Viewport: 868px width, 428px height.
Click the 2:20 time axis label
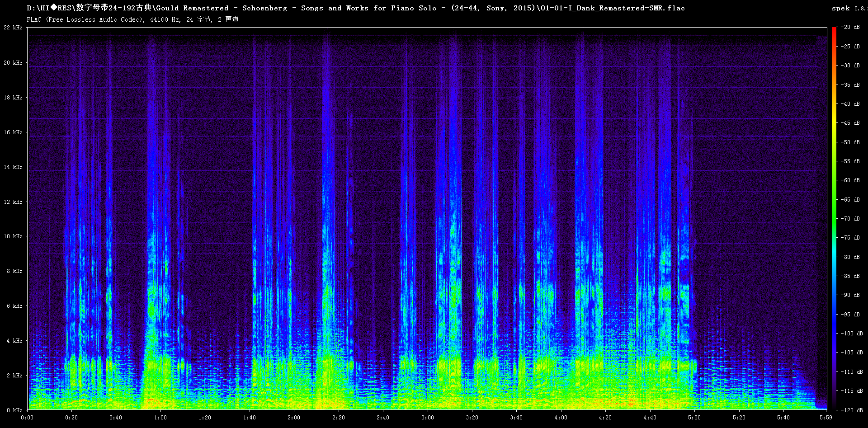pos(339,418)
